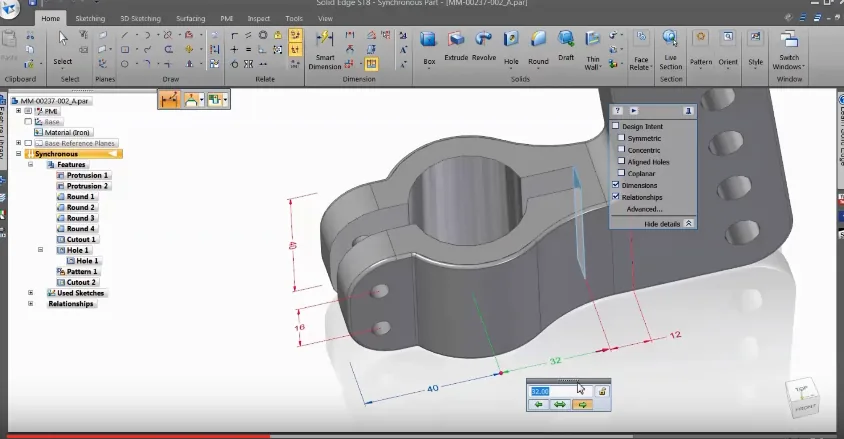Expand the PMI tree node
844x439 pixels.
[18, 111]
